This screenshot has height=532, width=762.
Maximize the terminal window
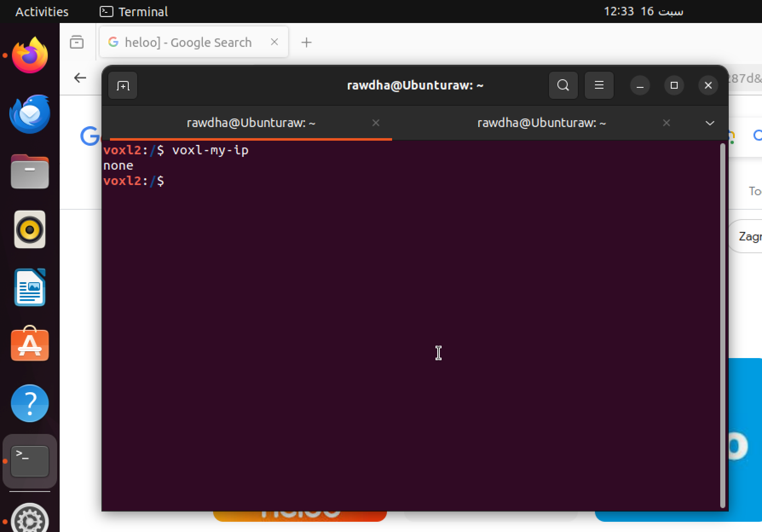(x=674, y=86)
